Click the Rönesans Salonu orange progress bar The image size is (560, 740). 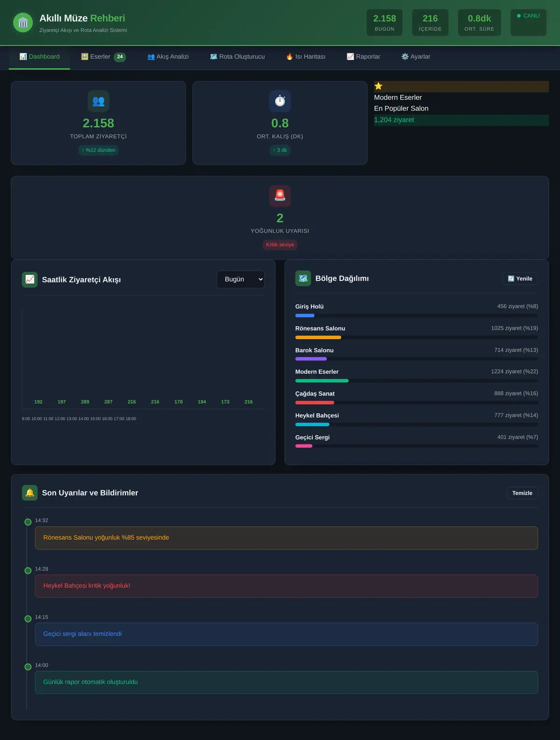(318, 338)
